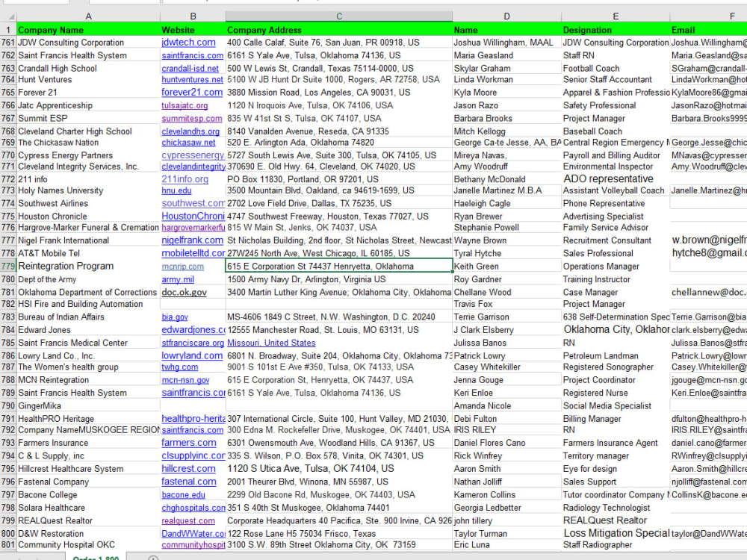
Task: Open the jdwtech.com link
Action: click(x=188, y=43)
